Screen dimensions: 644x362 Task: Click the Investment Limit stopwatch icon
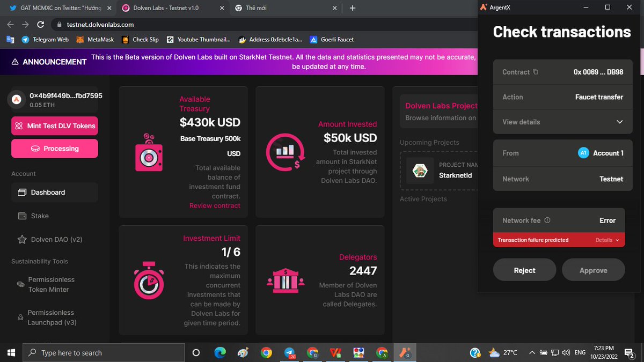coord(149,280)
